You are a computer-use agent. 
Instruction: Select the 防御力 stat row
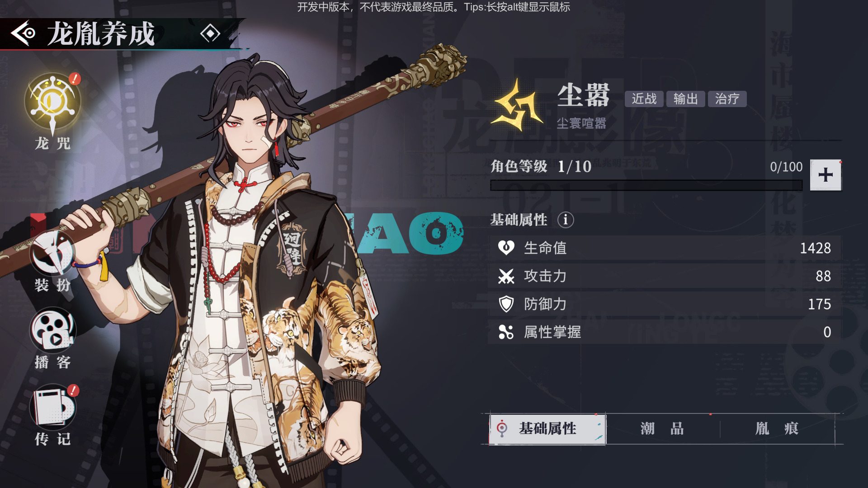pyautogui.click(x=665, y=304)
